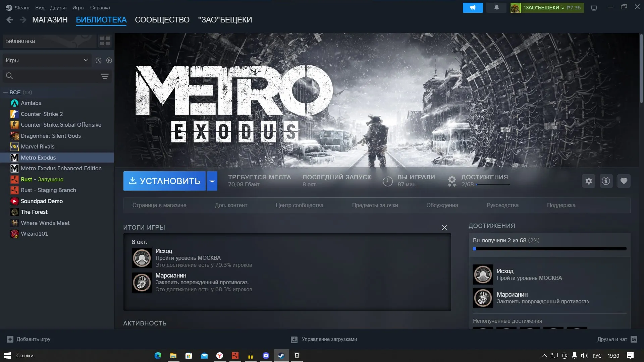Click the achievements progress bar

[x=550, y=249]
